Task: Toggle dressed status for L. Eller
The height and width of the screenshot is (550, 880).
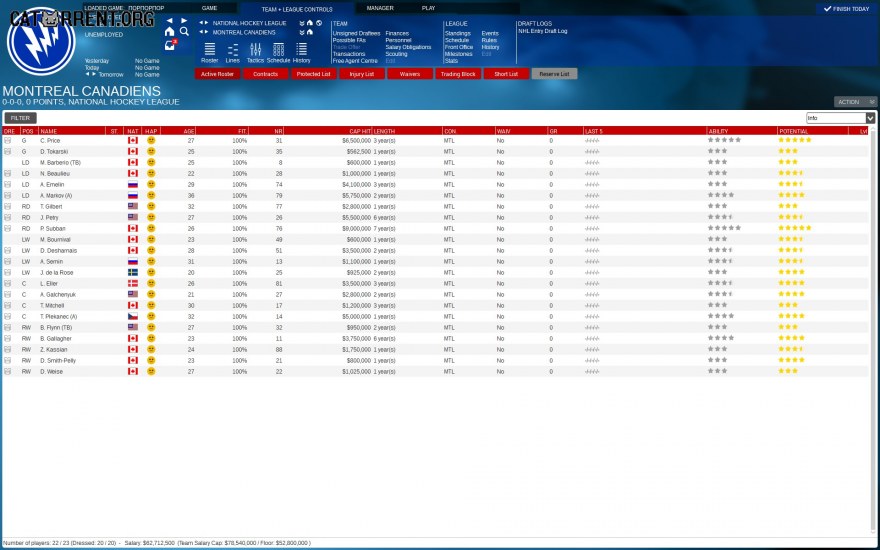Action: coord(8,283)
